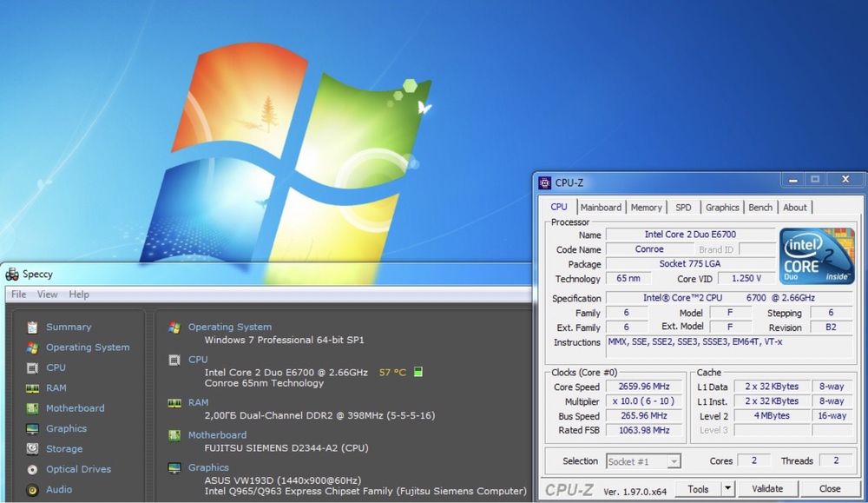868x503 pixels.
Task: Show Optical Drives details in Speccy
Action: click(x=79, y=470)
